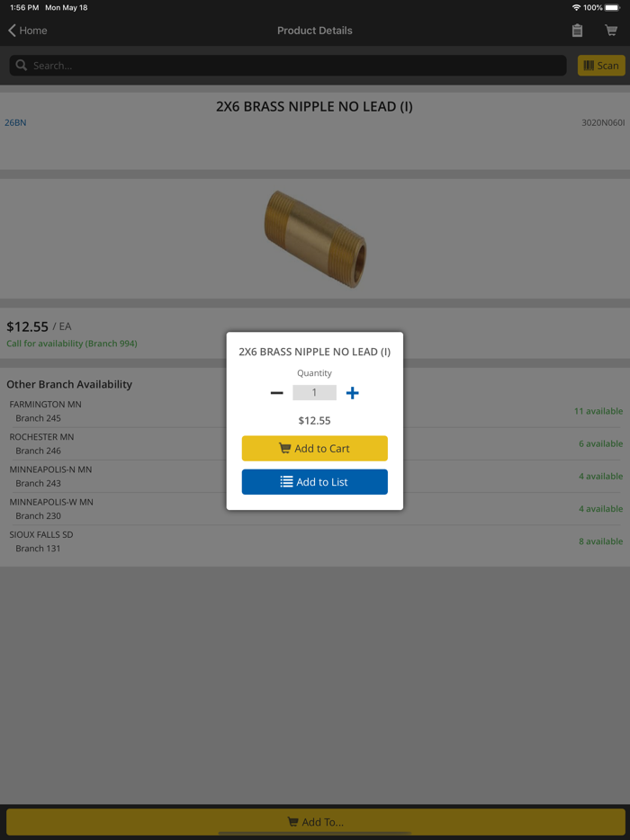Select the Product Details title
This screenshot has width=630, height=840.
point(315,30)
